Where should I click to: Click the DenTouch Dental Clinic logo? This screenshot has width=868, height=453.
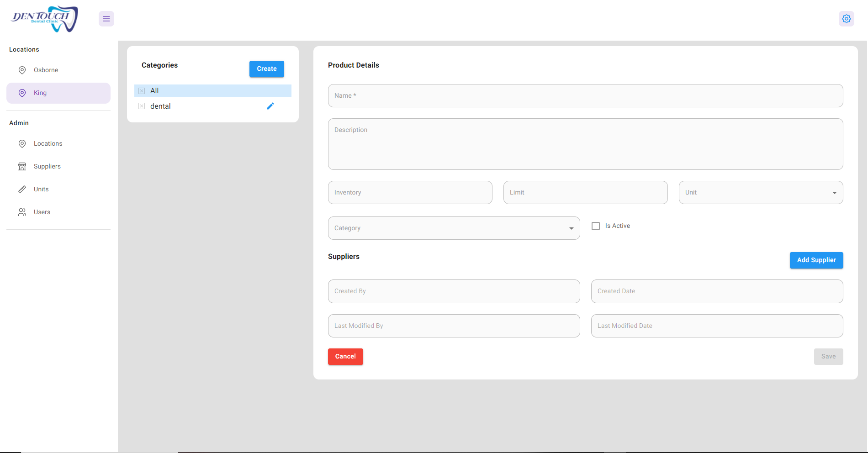point(45,19)
